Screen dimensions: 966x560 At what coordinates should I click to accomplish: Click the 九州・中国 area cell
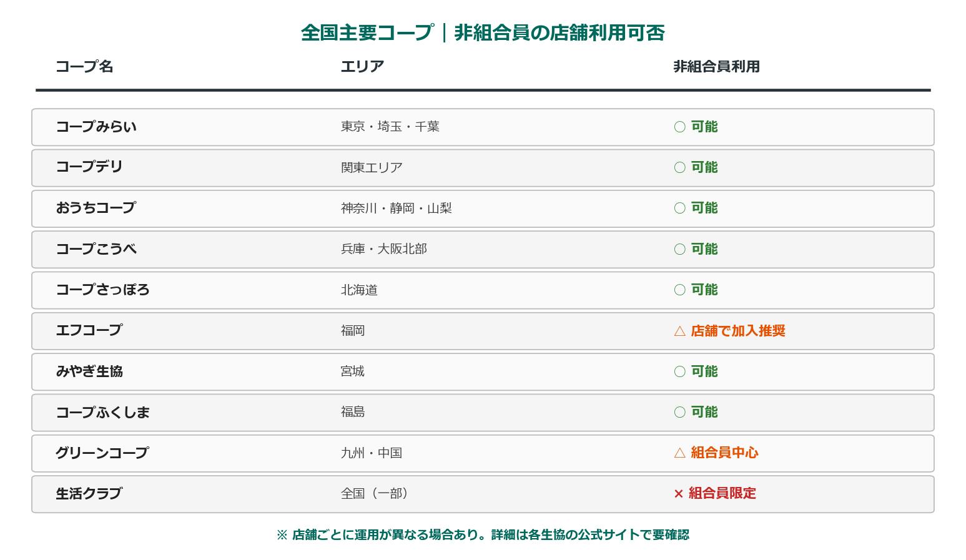372,453
